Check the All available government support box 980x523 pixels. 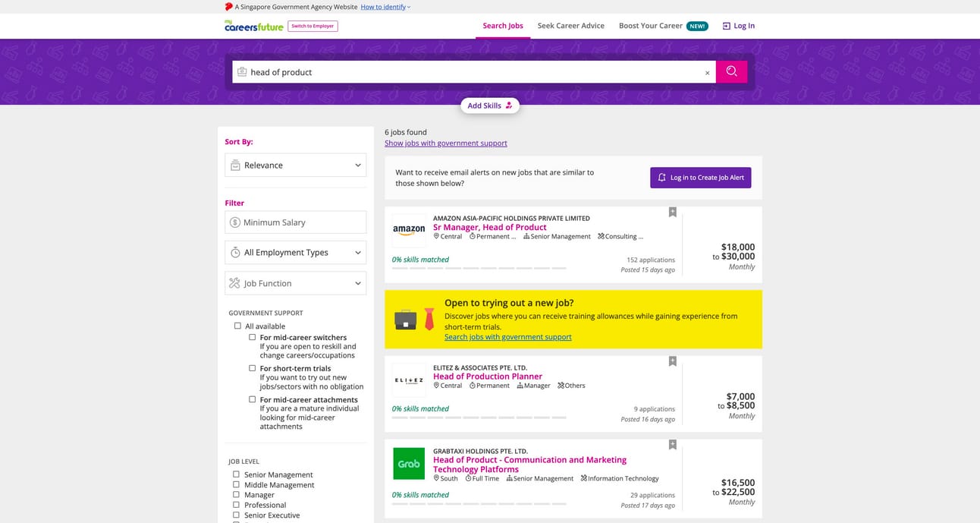coord(238,326)
